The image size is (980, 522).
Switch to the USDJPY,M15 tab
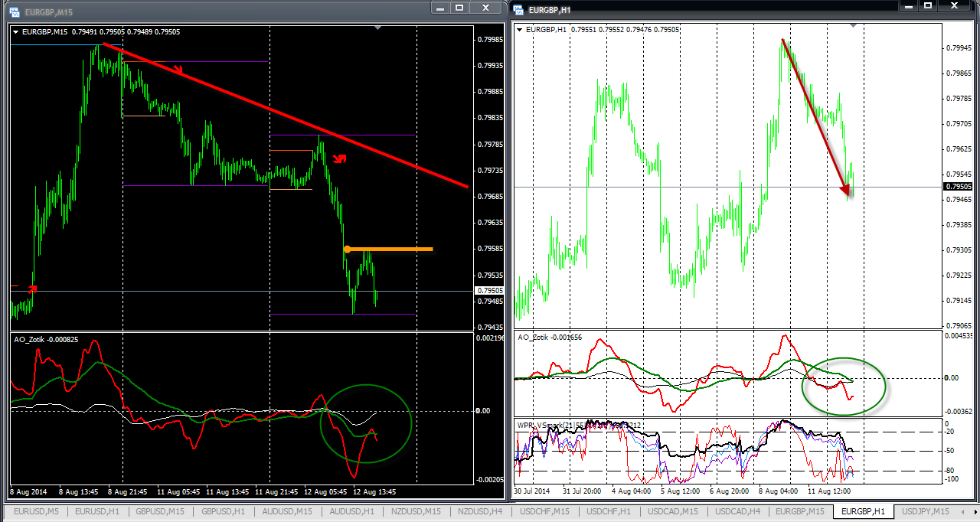coord(925,511)
